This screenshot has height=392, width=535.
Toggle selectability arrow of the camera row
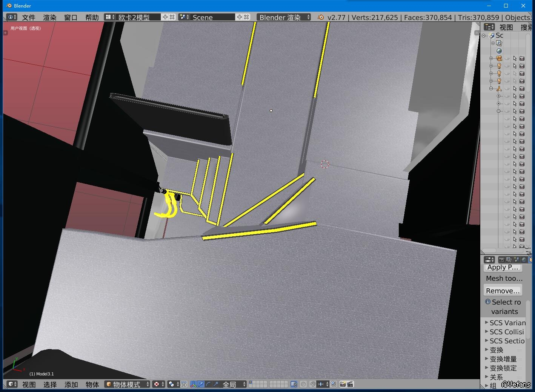515,58
